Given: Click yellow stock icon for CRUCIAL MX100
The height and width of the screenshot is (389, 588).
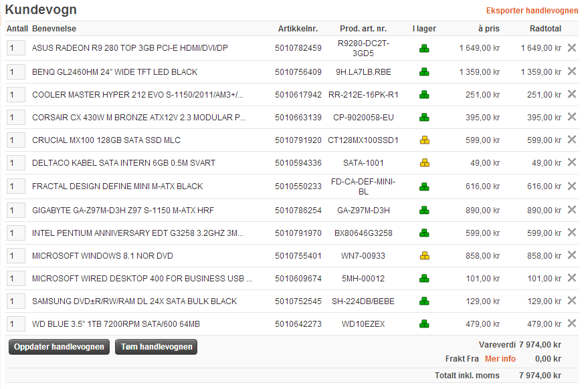Looking at the screenshot, I should [425, 140].
